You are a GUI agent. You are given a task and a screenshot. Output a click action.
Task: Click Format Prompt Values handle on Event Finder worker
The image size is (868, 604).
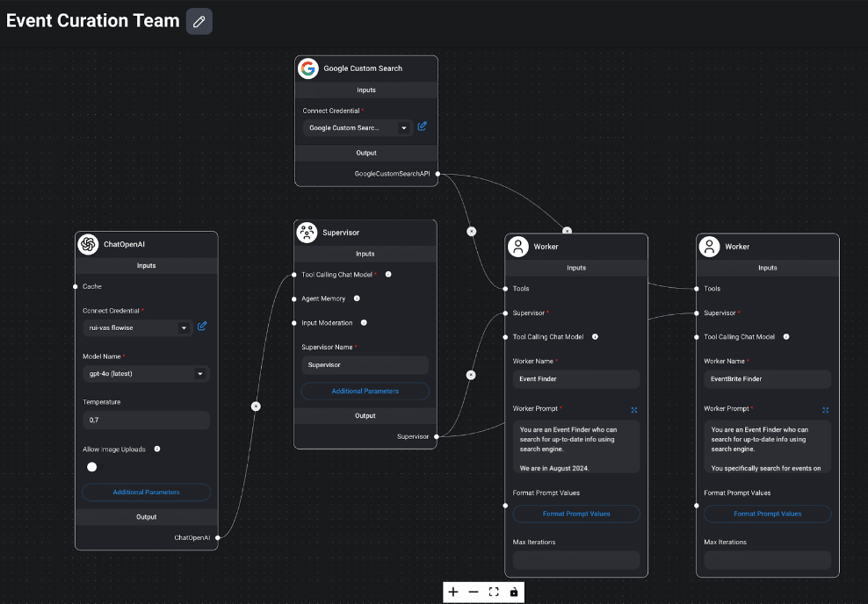pos(505,506)
